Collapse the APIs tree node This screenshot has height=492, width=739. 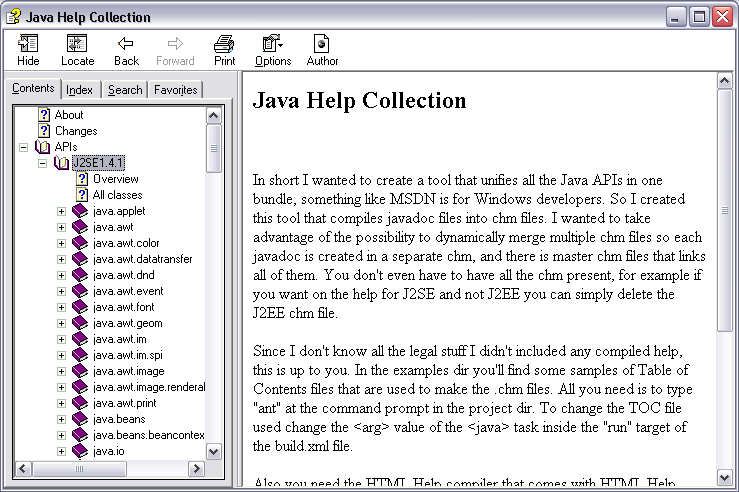[x=23, y=147]
